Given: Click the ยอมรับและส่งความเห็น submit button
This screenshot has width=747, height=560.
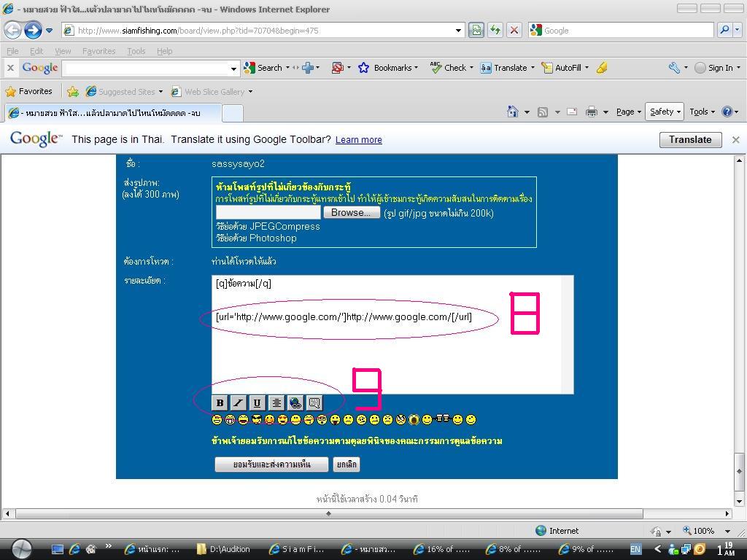Looking at the screenshot, I should click(x=271, y=464).
